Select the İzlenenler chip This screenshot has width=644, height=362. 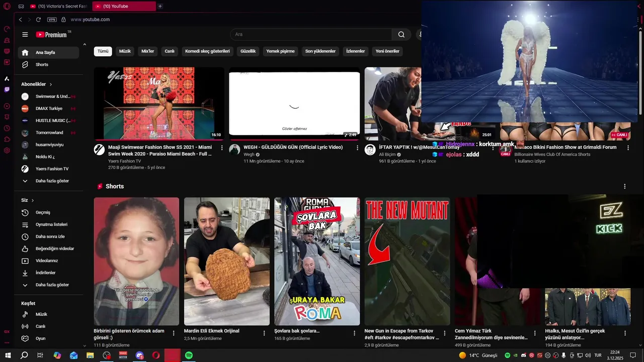tap(355, 51)
